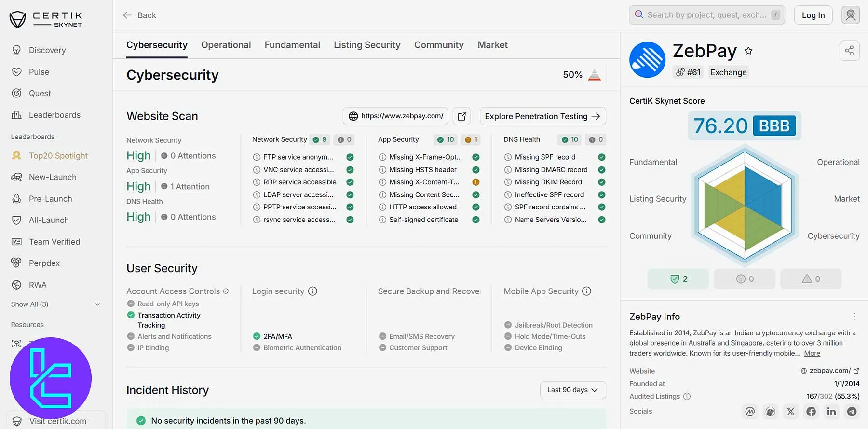Click the Missing HSTS header row
Viewport: 868px width, 429px height.
[429, 170]
